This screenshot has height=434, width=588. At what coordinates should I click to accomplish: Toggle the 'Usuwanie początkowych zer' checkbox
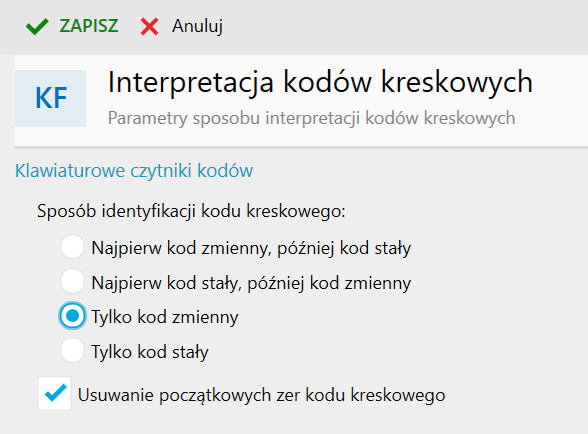click(55, 393)
